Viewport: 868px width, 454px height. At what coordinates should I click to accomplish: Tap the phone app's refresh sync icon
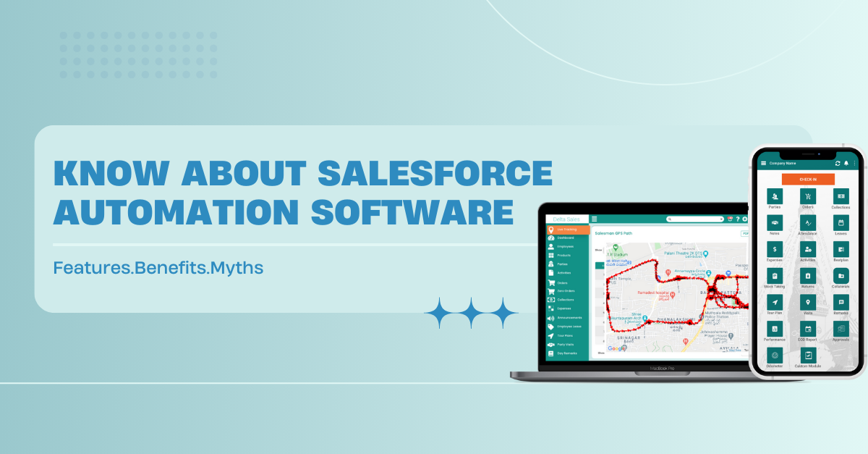pos(838,163)
